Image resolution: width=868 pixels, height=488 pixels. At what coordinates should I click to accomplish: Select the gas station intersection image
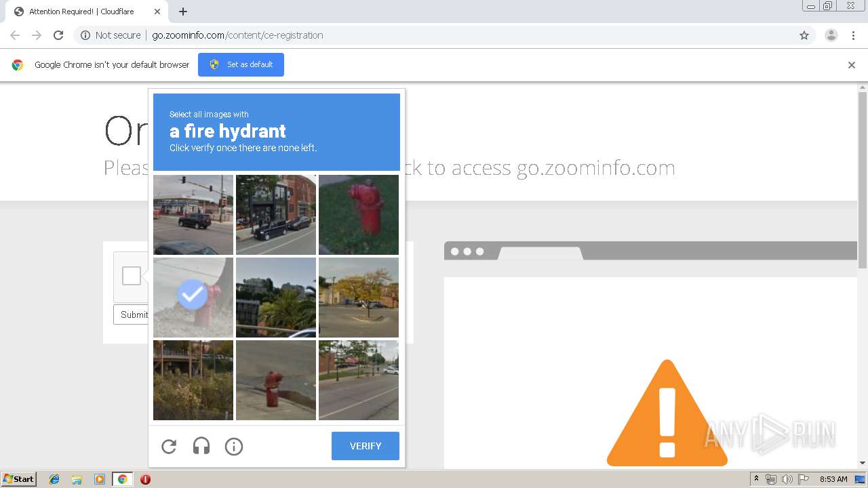(193, 215)
